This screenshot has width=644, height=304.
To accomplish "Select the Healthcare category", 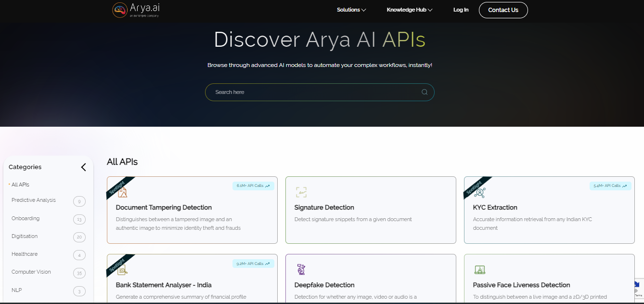I will click(x=25, y=254).
